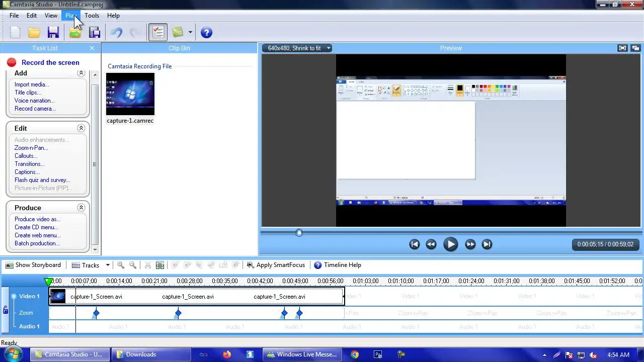Click Create CD menu link
644x362 pixels.
[36, 227]
